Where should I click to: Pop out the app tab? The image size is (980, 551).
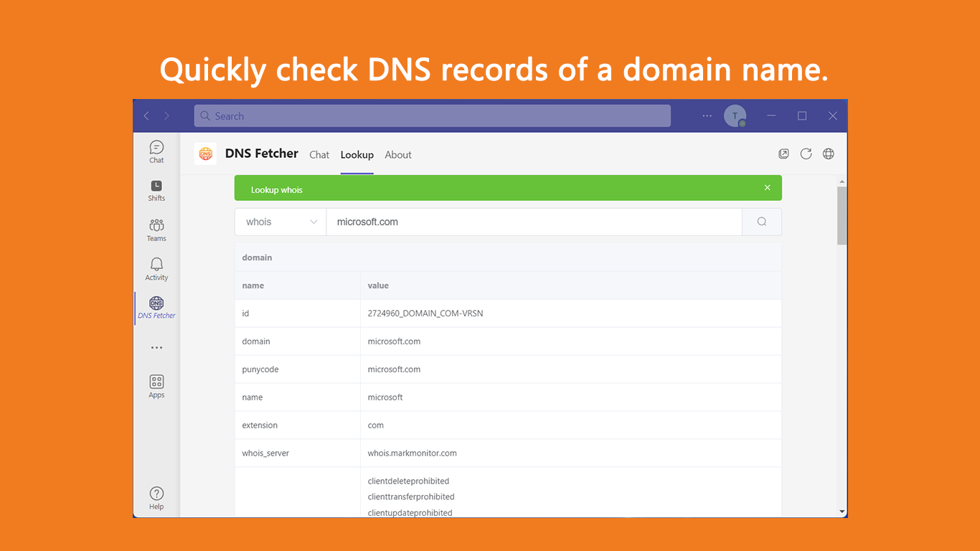[x=783, y=154]
